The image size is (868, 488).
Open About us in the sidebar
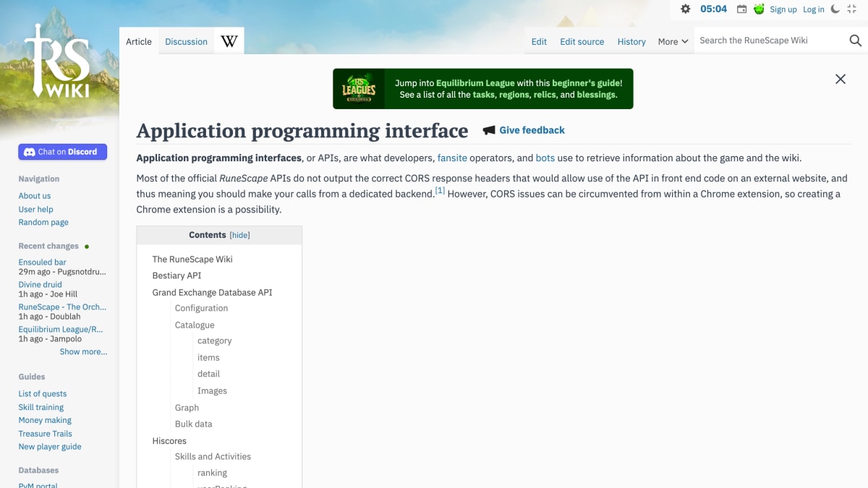click(x=35, y=196)
